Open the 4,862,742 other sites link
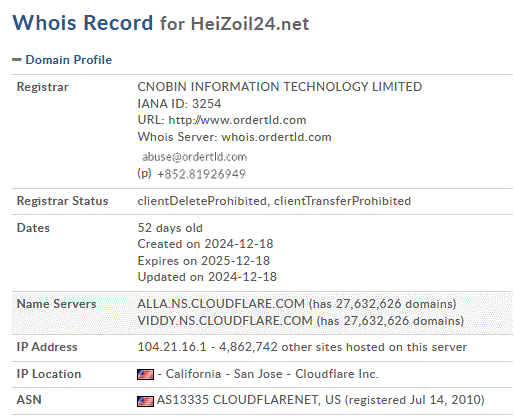 click(x=343, y=347)
